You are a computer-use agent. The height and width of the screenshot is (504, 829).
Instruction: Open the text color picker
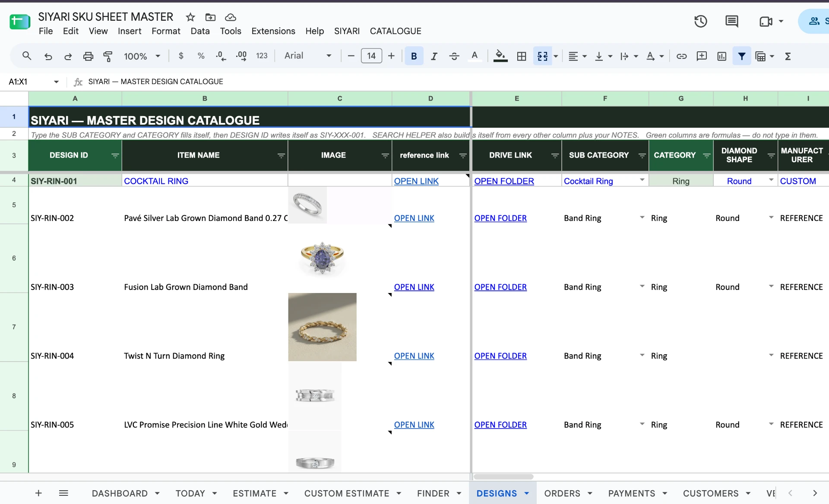click(475, 56)
